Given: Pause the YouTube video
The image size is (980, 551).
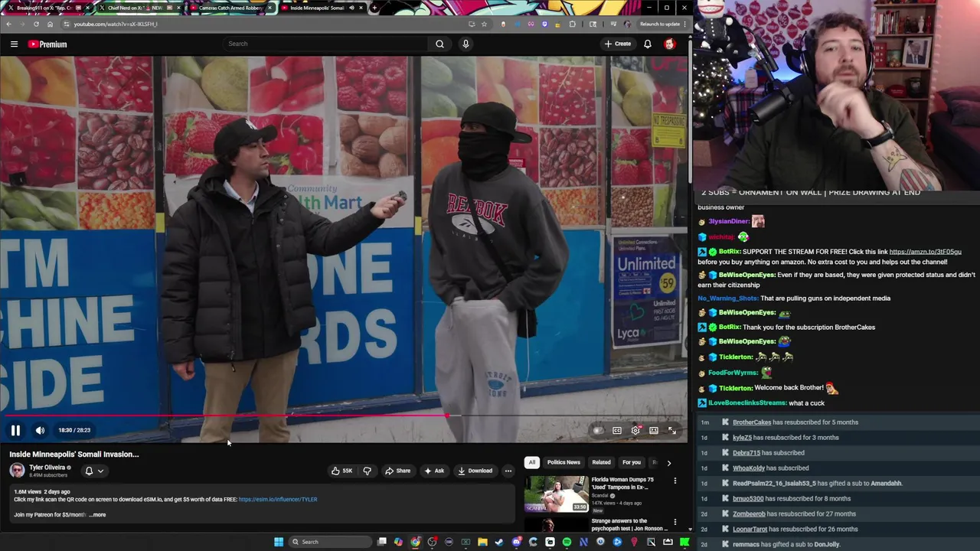Looking at the screenshot, I should point(15,430).
